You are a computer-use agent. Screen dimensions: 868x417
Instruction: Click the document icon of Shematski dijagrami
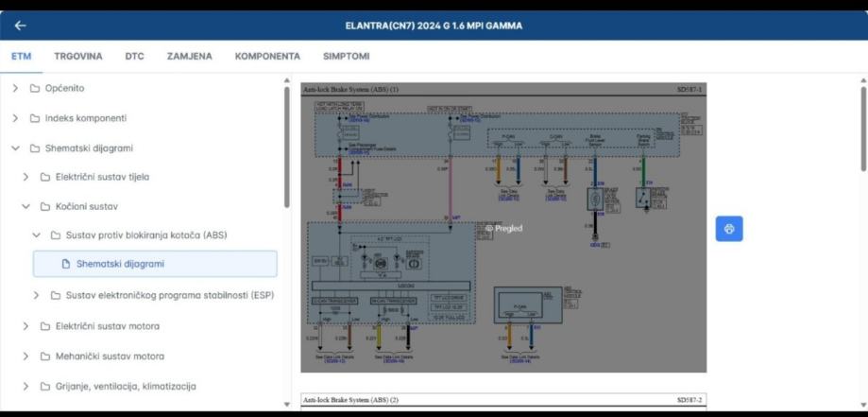(x=66, y=264)
